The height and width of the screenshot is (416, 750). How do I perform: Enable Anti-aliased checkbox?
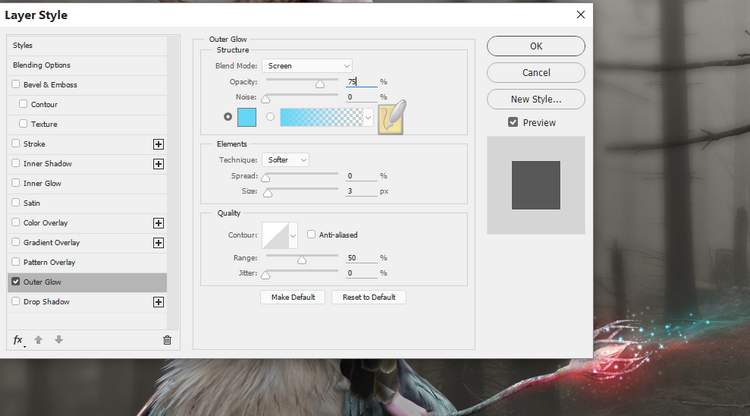coord(311,234)
